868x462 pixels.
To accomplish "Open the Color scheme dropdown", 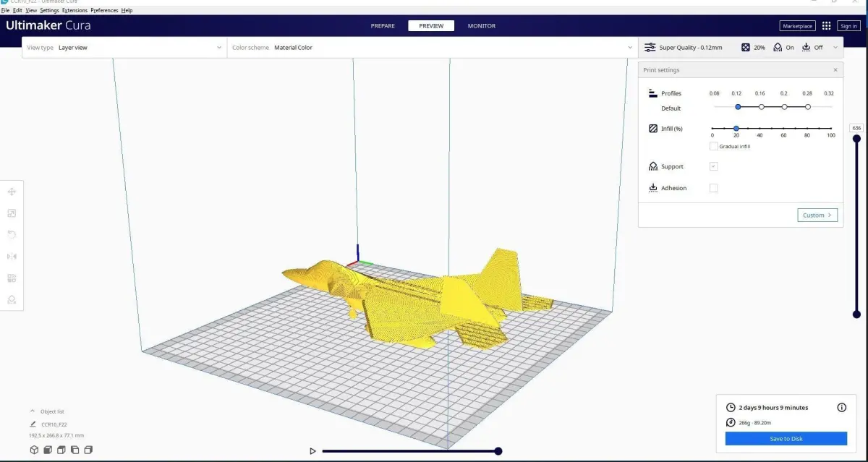I will point(433,48).
